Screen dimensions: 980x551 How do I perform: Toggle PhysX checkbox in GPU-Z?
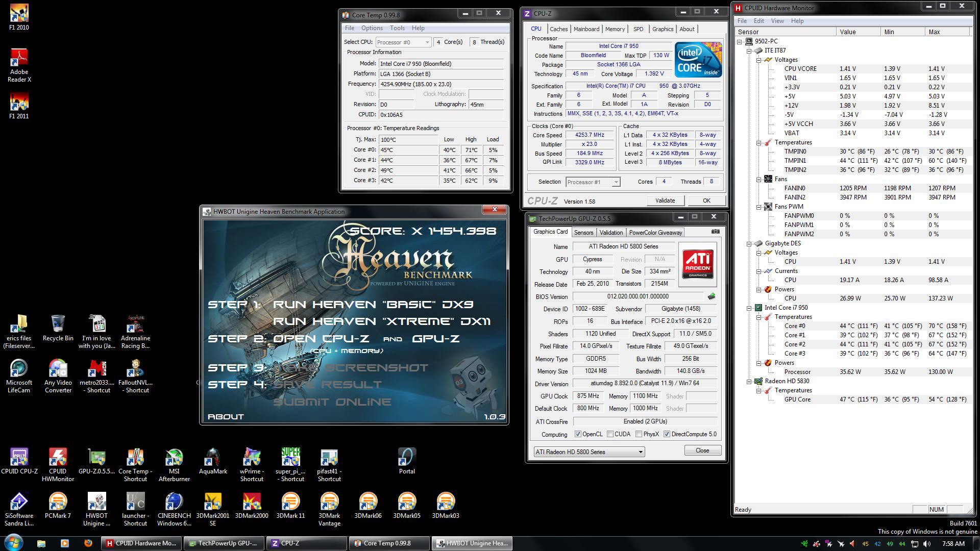639,434
